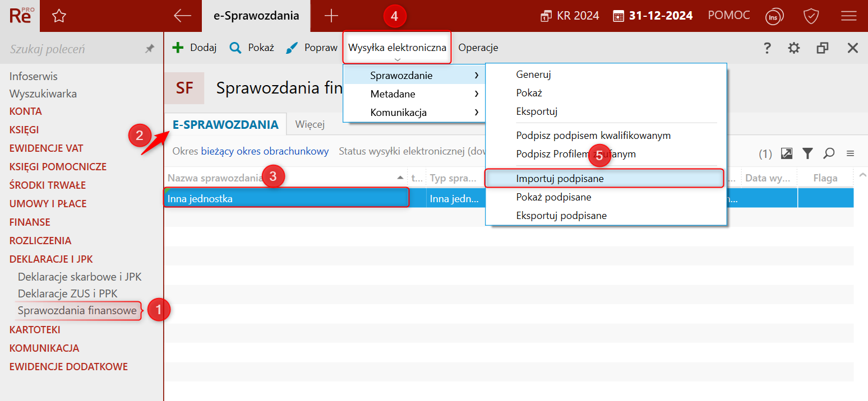Pin the command search panel
The height and width of the screenshot is (401, 868).
click(x=150, y=49)
